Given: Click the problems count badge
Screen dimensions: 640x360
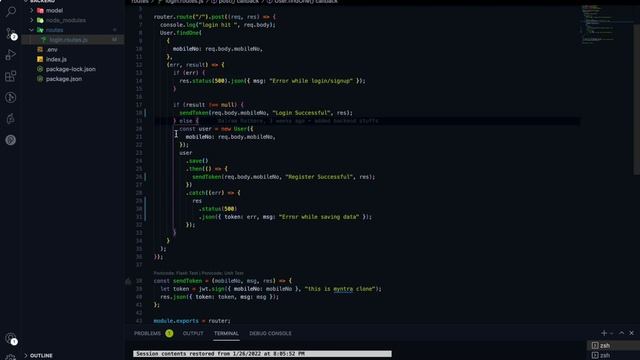Looking at the screenshot, I should tap(169, 333).
